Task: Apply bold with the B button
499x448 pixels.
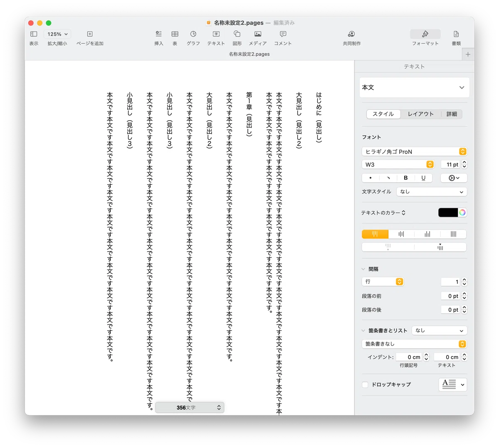Action: pyautogui.click(x=406, y=178)
